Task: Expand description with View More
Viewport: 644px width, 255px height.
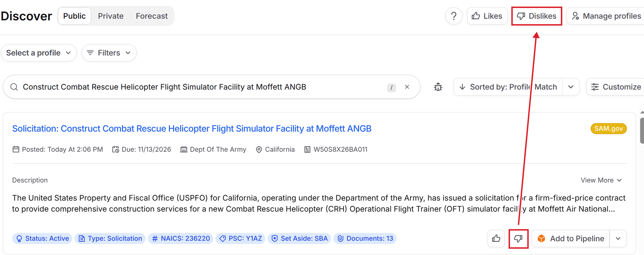Action: coord(601,180)
